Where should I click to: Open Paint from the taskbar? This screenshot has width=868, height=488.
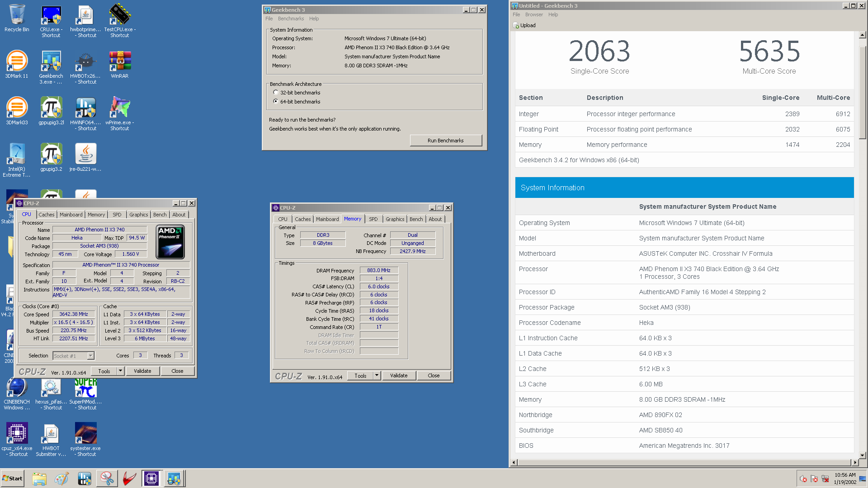61,479
